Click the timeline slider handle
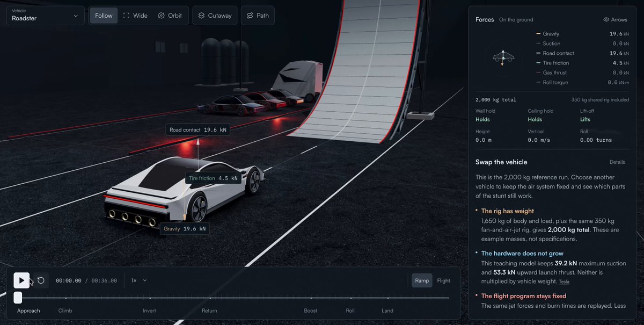Image resolution: width=644 pixels, height=325 pixels. pyautogui.click(x=18, y=297)
